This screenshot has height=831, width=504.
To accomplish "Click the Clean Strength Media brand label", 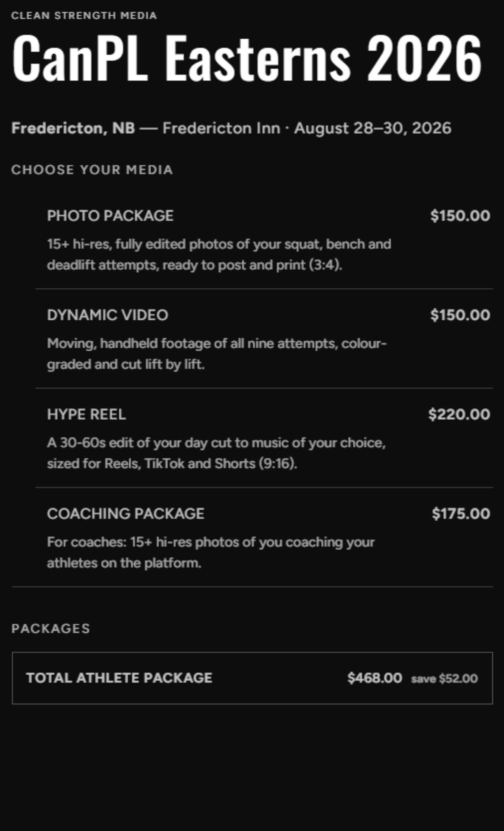I will click(x=84, y=15).
